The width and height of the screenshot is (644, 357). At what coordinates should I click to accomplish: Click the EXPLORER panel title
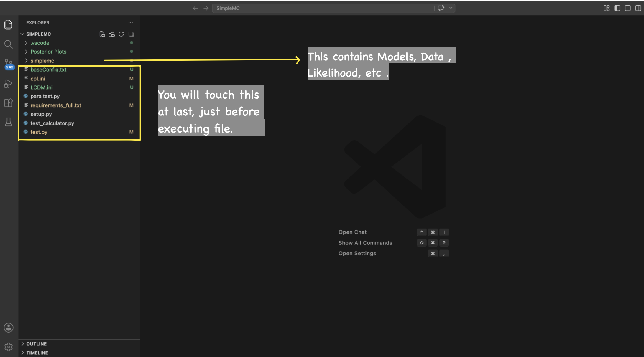pos(38,22)
